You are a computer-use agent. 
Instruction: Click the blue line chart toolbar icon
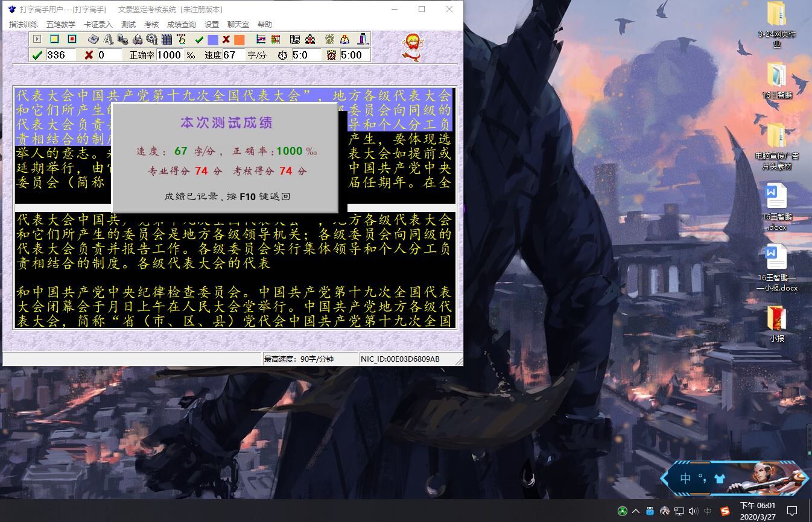261,39
